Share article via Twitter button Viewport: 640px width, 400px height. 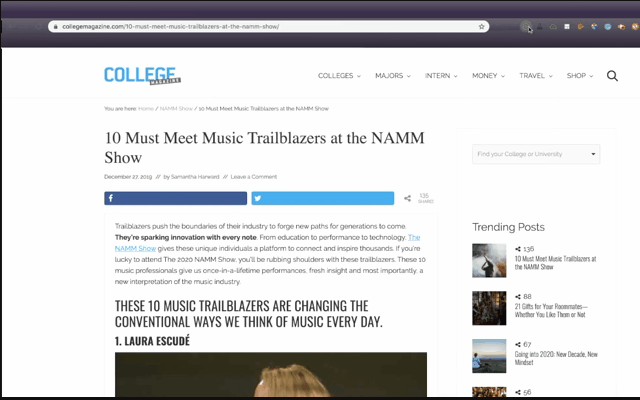[x=323, y=198]
